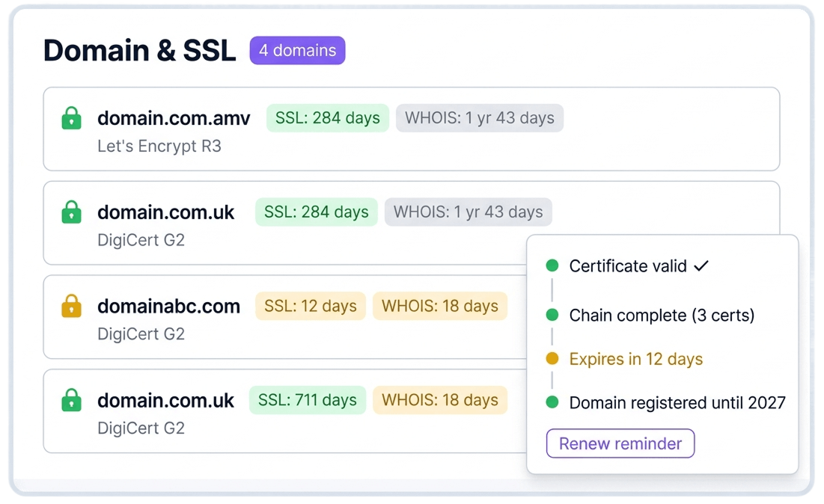Click the Domain & SSL heading
This screenshot has height=504, width=824.
point(140,50)
